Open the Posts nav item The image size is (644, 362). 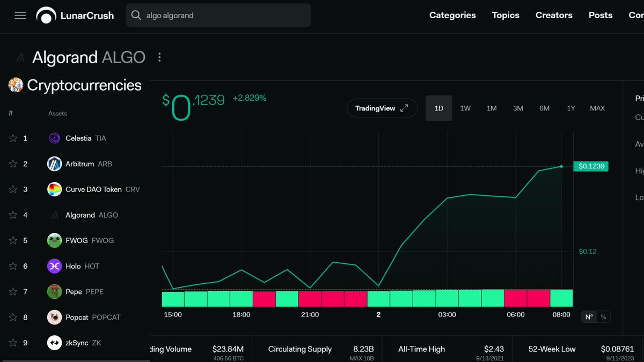[x=601, y=15]
